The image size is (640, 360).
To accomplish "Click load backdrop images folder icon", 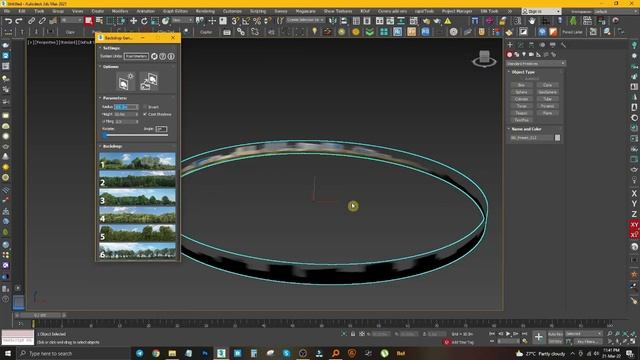I will coord(149,81).
